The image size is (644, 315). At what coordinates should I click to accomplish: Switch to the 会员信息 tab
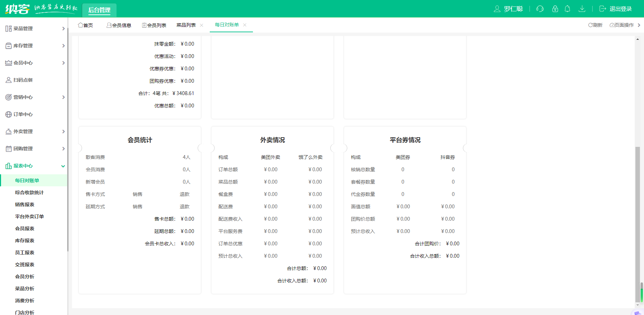(119, 25)
